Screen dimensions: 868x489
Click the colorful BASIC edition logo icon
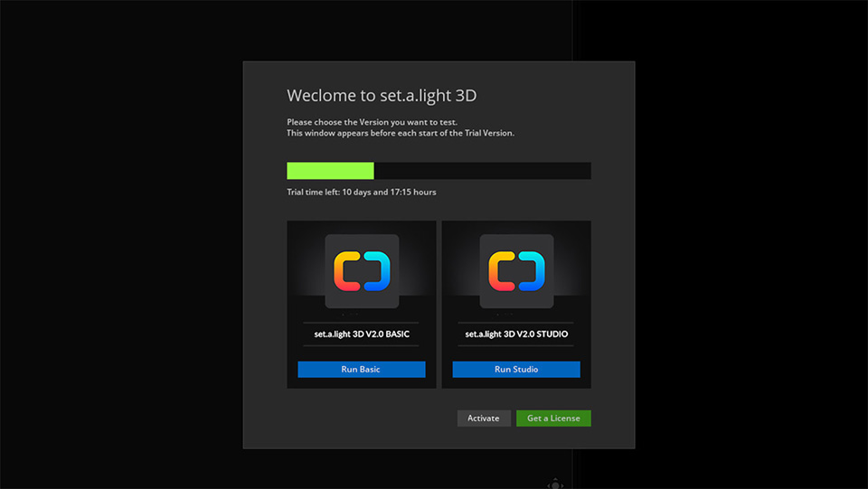tap(362, 271)
